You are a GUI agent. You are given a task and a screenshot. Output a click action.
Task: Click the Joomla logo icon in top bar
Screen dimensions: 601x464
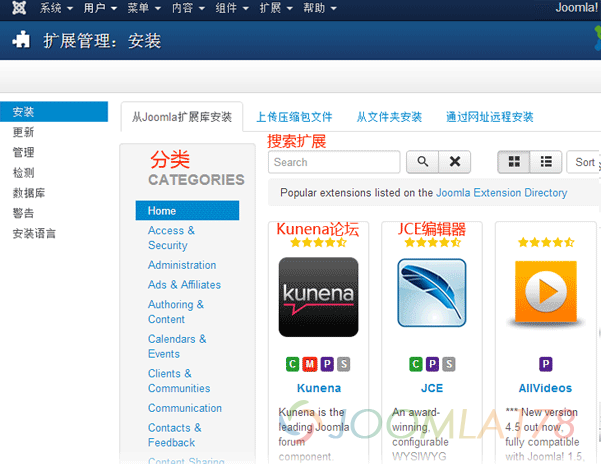(19, 8)
